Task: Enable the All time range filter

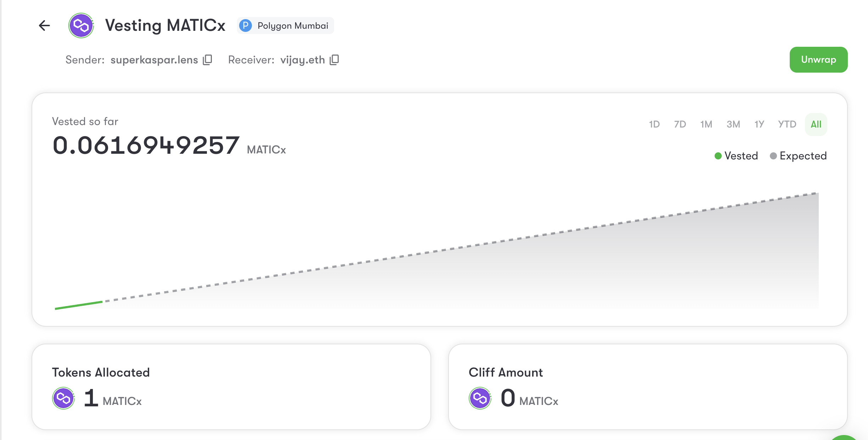Action: [x=816, y=124]
